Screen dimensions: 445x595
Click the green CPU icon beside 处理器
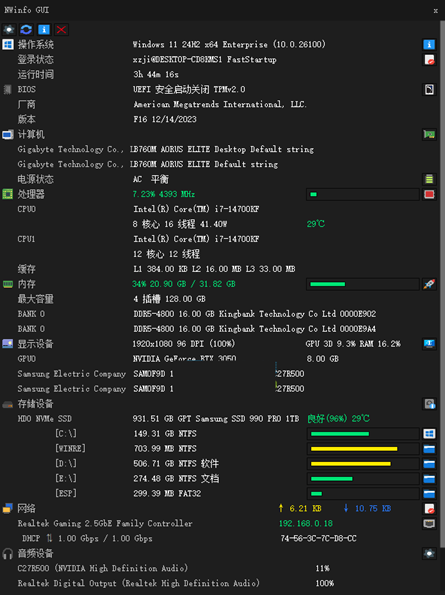click(x=8, y=194)
